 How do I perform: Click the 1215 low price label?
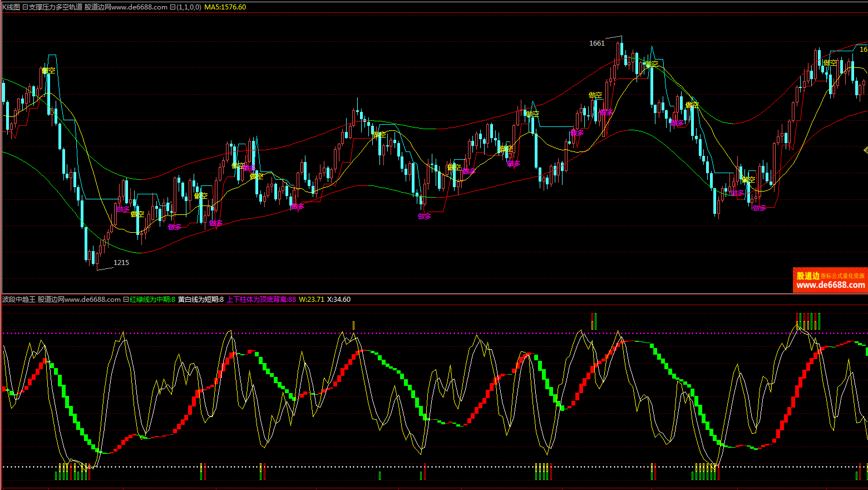click(121, 263)
